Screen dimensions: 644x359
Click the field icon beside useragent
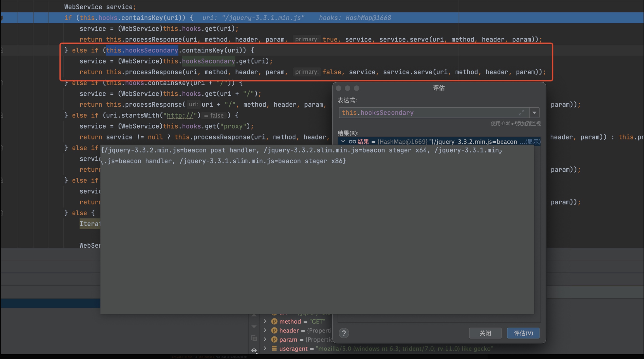click(x=274, y=348)
